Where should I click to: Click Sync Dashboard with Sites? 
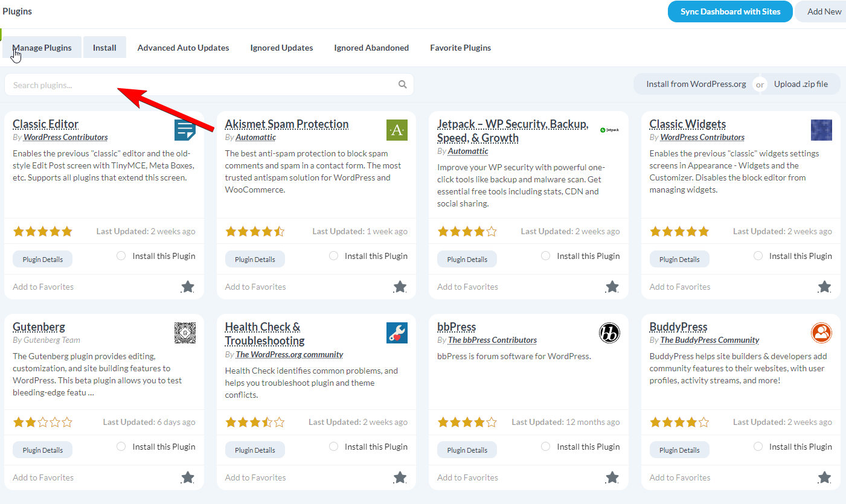click(x=730, y=11)
